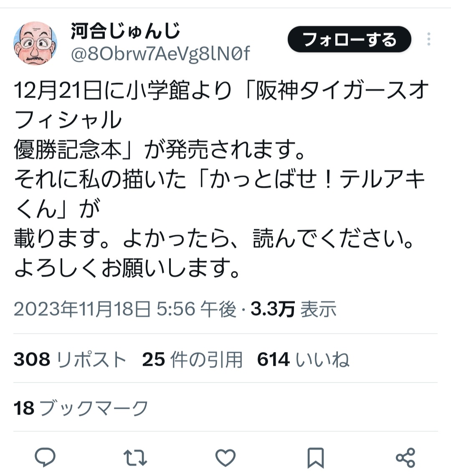451x476 pixels.
Task: View the 308 リポスト list
Action: coord(70,359)
